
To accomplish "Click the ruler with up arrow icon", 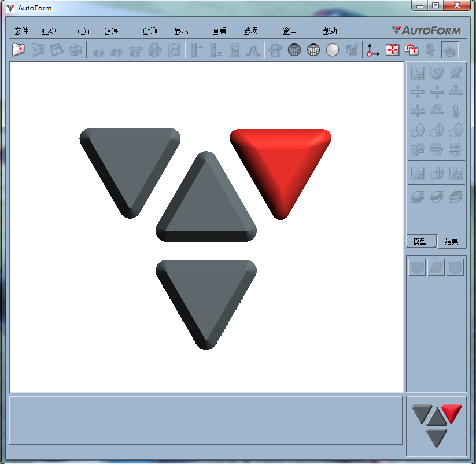I will pyautogui.click(x=197, y=50).
